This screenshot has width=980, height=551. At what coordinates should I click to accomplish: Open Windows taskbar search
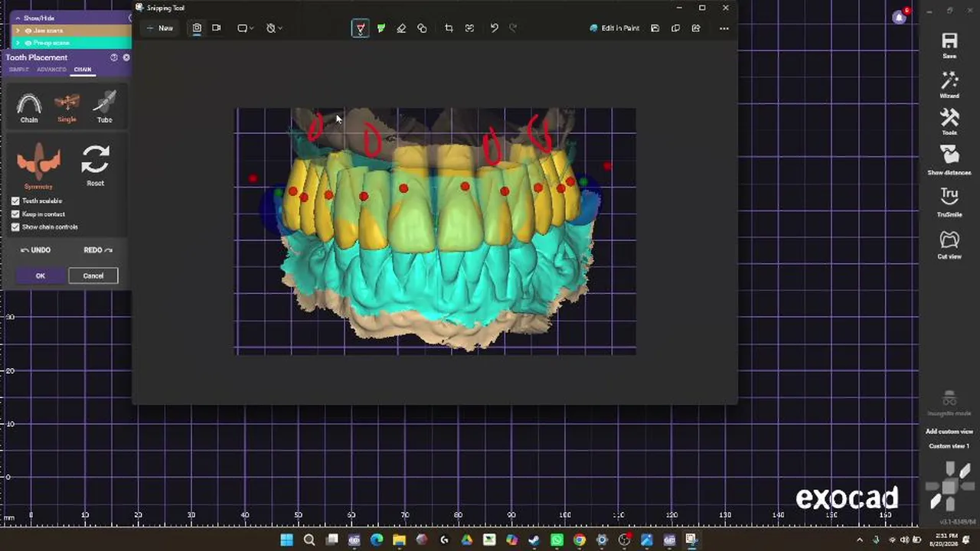(309, 540)
